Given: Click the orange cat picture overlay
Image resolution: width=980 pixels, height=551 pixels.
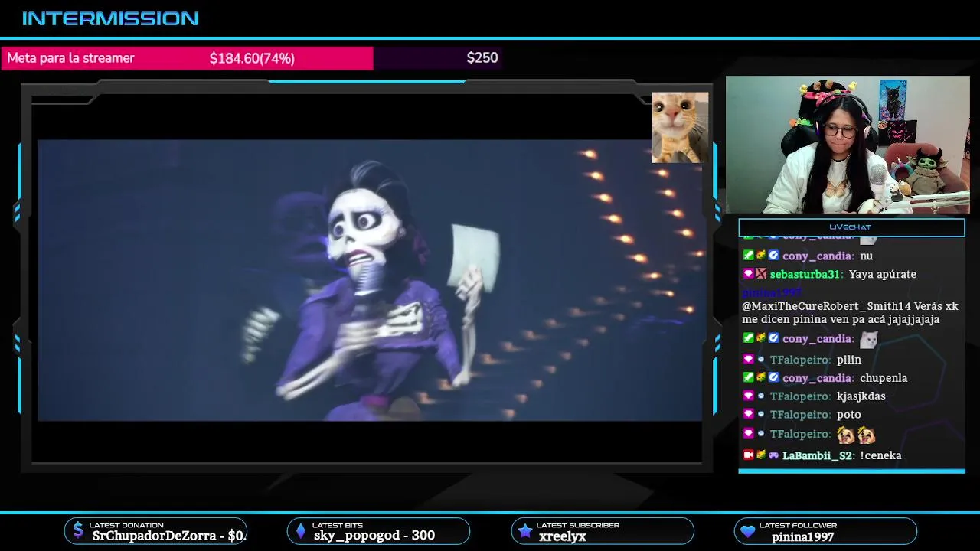Looking at the screenshot, I should [x=680, y=127].
